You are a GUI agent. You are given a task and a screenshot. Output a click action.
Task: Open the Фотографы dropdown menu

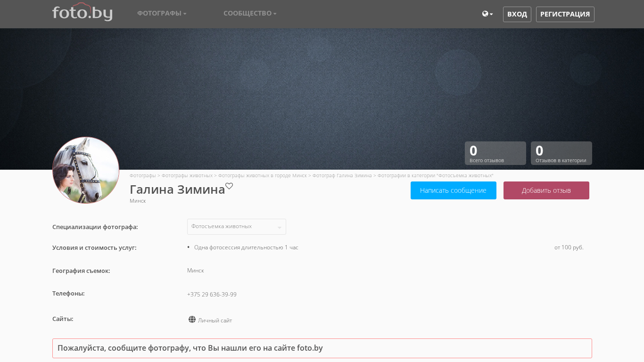pyautogui.click(x=162, y=13)
